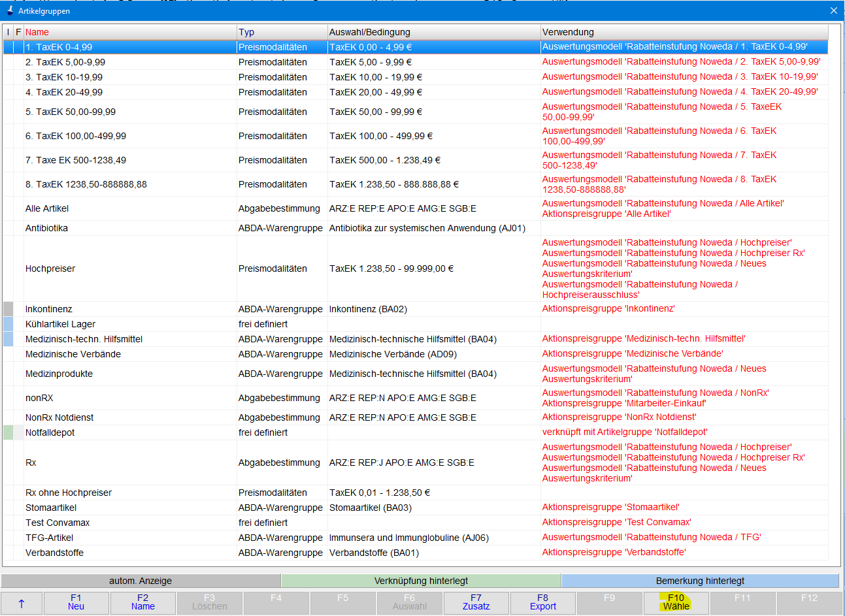Select the 'Alle Artikel' row
Viewport: 845px width, 616px height.
416,208
